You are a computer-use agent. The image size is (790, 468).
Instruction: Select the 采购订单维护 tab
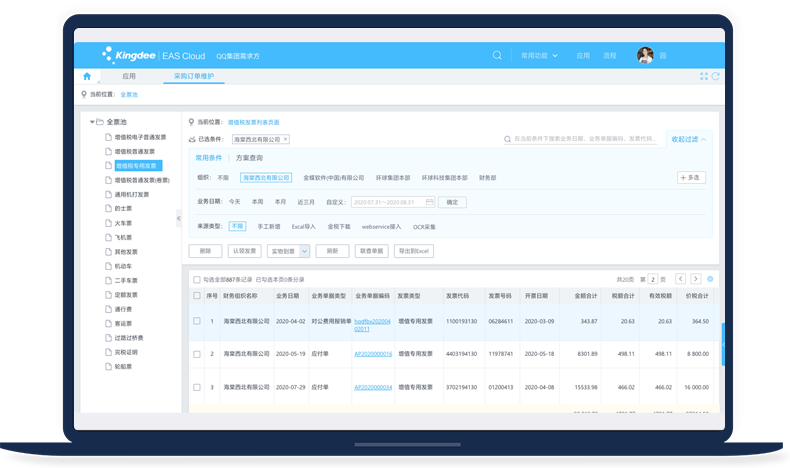coord(194,76)
